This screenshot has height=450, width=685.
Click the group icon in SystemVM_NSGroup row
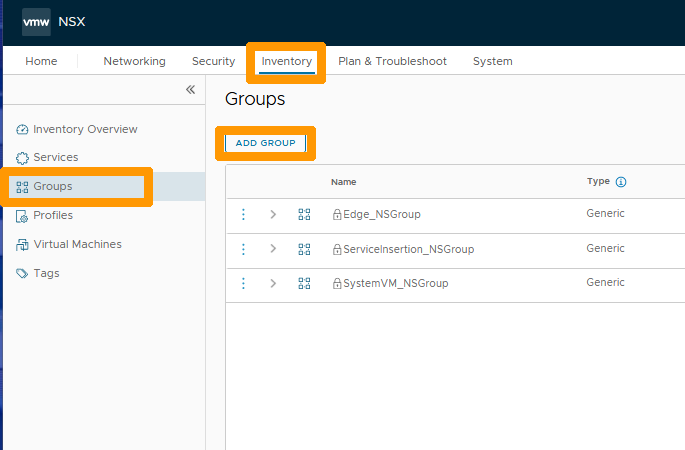[x=304, y=283]
